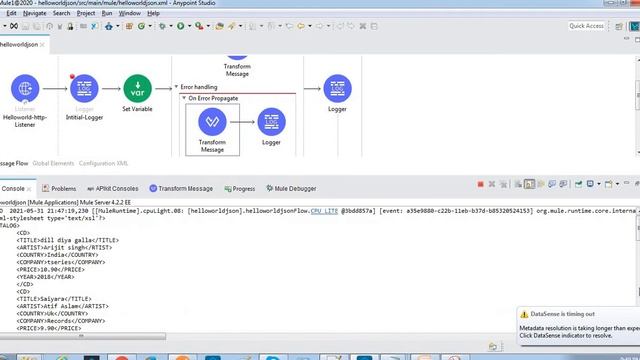Open the Window menu
640x360 pixels.
(130, 13)
